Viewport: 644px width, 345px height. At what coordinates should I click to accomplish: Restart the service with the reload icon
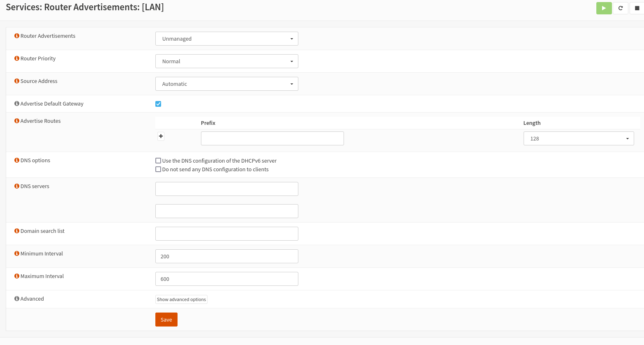pos(621,8)
